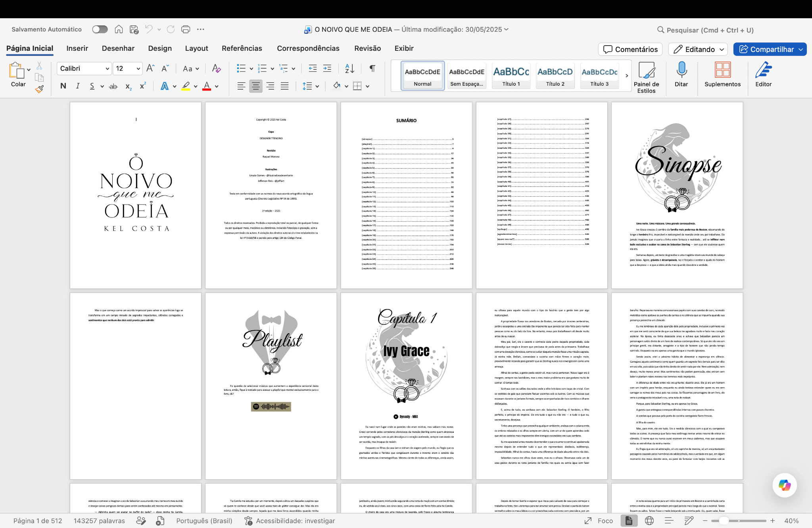Open the Ditar microphone tool
The height and width of the screenshot is (528, 812).
coord(681,75)
